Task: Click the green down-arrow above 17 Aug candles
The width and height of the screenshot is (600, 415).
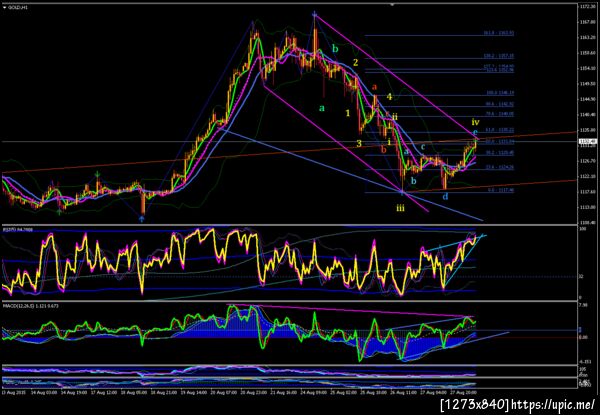Action: click(98, 175)
